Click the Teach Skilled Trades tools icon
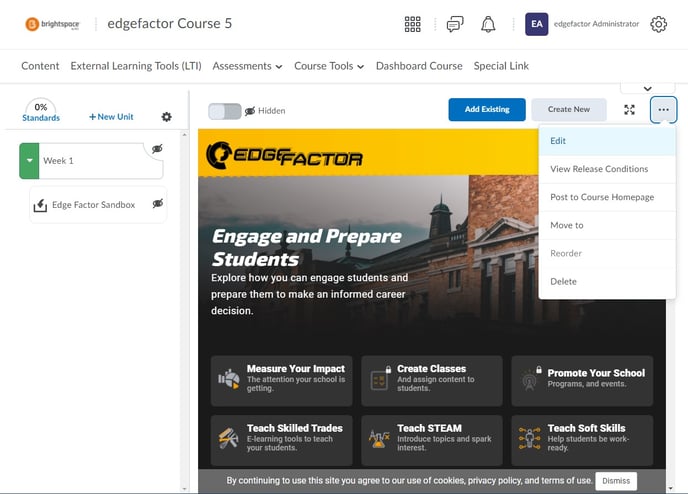The width and height of the screenshot is (688, 494). (x=229, y=438)
